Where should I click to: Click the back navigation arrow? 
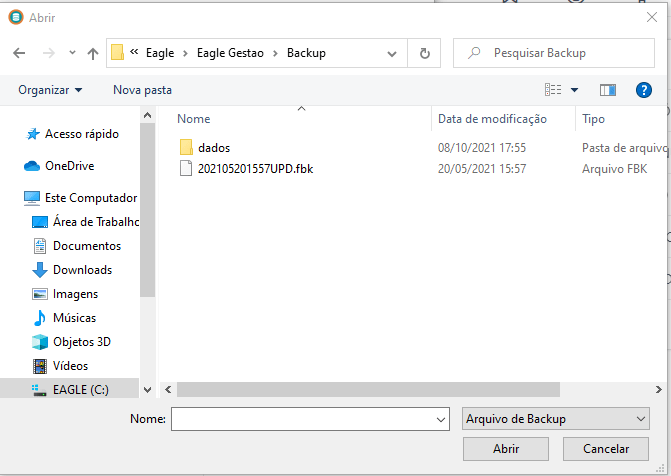(18, 53)
